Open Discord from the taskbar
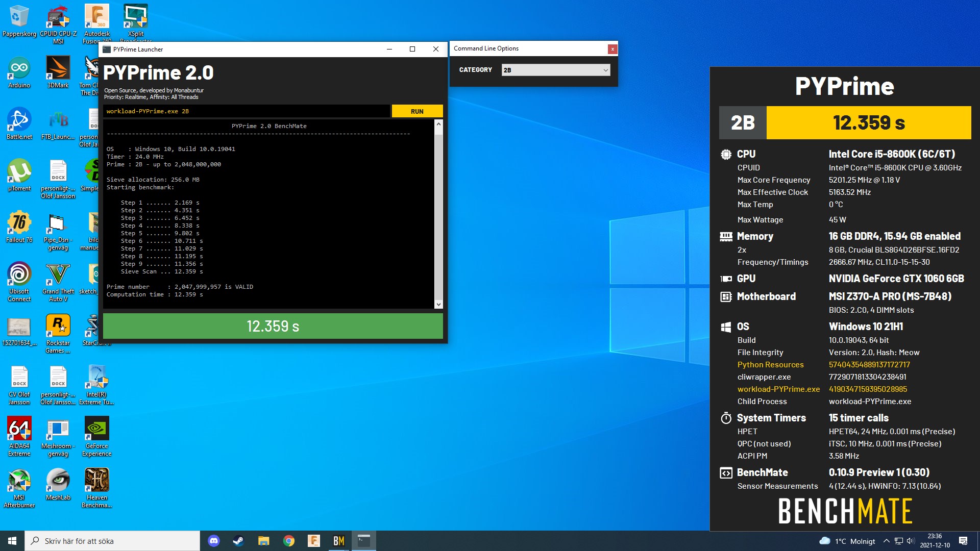Screen dimensions: 980x551 [x=214, y=541]
